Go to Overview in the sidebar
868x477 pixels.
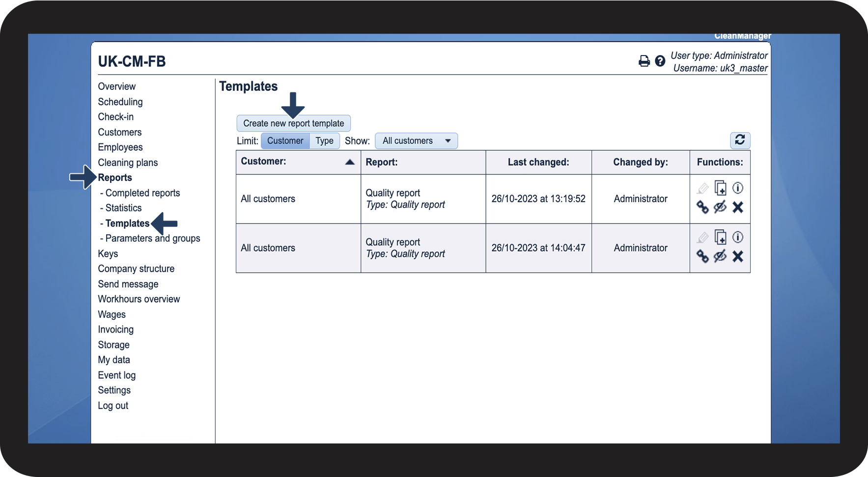pos(117,86)
